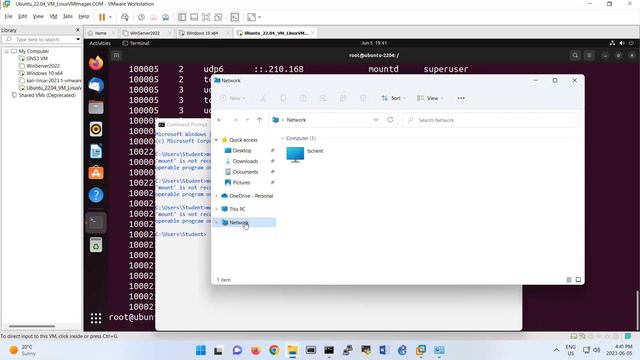Open VMware snapshot manager icon
This screenshot has width=640, height=360.
165,17
